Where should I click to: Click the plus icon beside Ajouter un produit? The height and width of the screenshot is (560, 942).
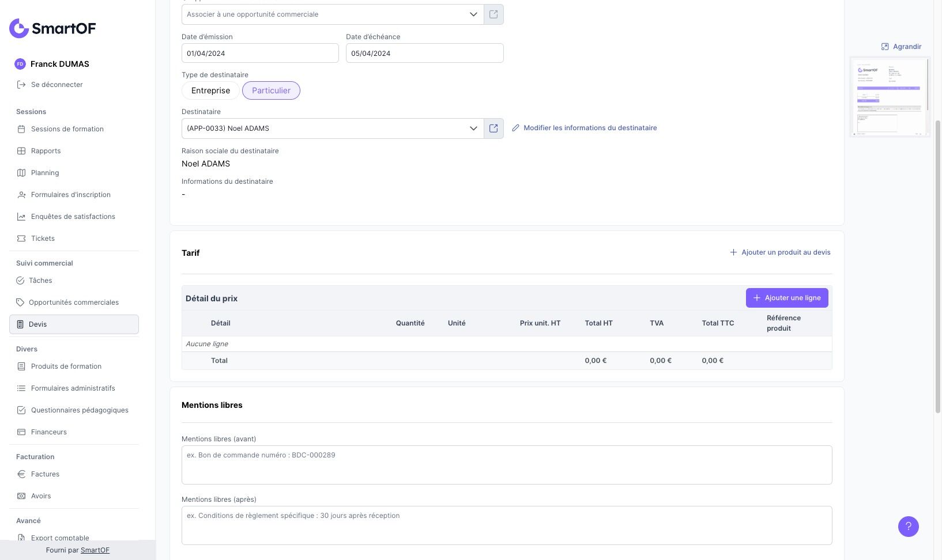tap(733, 252)
